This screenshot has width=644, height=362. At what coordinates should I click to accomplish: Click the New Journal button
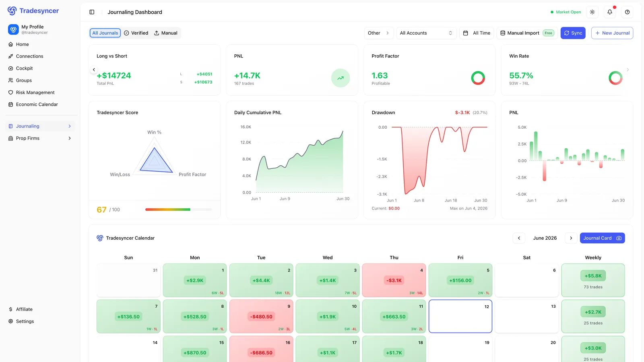612,33
